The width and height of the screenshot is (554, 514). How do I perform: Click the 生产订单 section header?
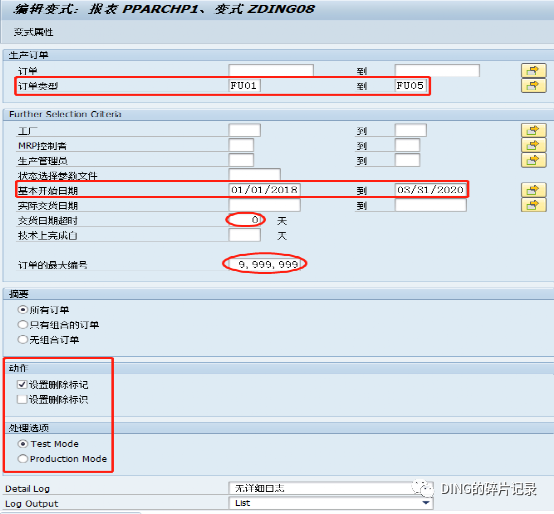(29, 55)
